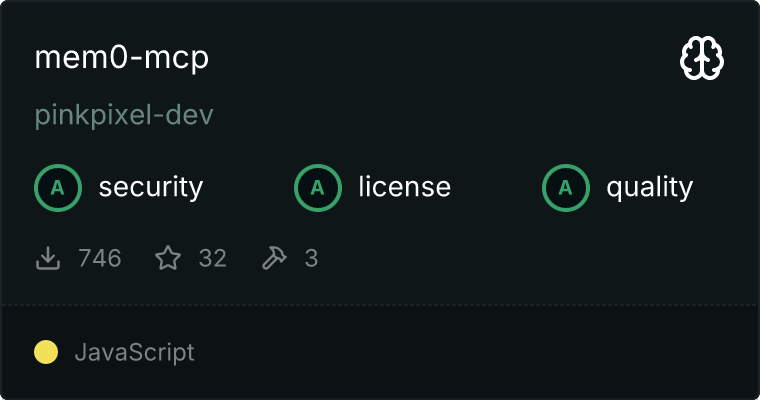Click the brain logo icon
This screenshot has width=760, height=400.
coord(702,58)
